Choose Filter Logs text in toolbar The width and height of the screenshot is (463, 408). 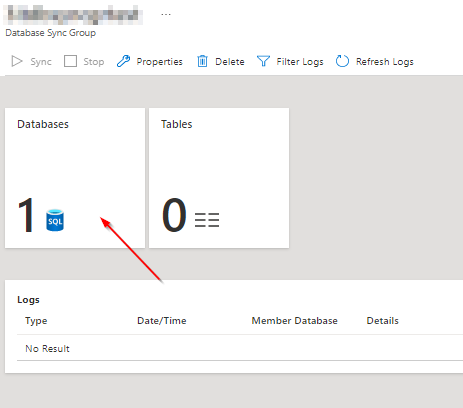(300, 62)
